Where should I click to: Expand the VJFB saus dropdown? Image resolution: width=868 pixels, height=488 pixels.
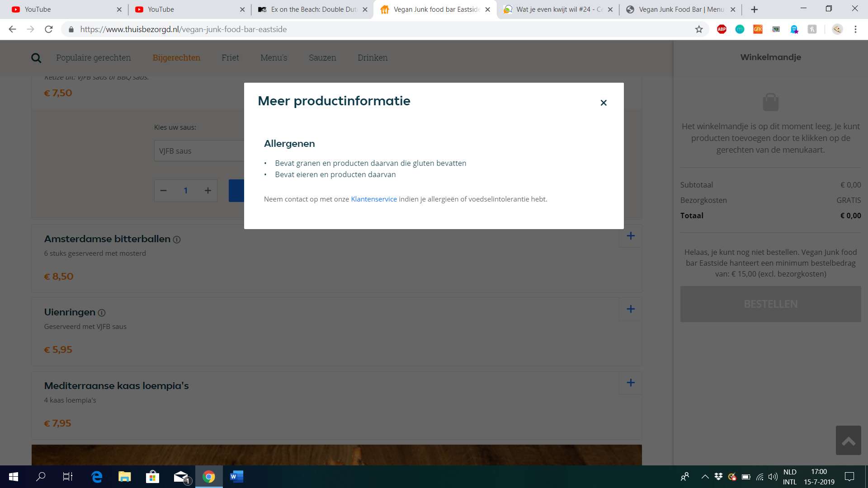point(199,151)
